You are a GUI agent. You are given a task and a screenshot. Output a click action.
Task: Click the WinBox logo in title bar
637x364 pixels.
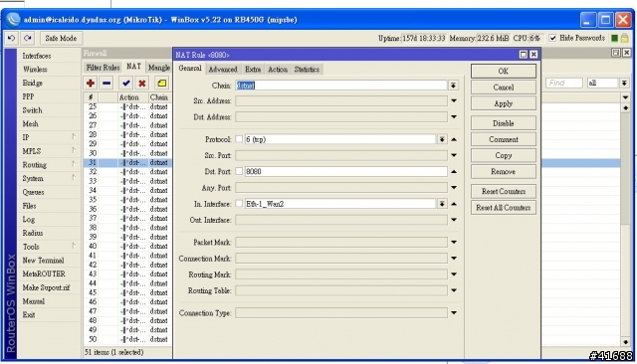pyautogui.click(x=13, y=20)
